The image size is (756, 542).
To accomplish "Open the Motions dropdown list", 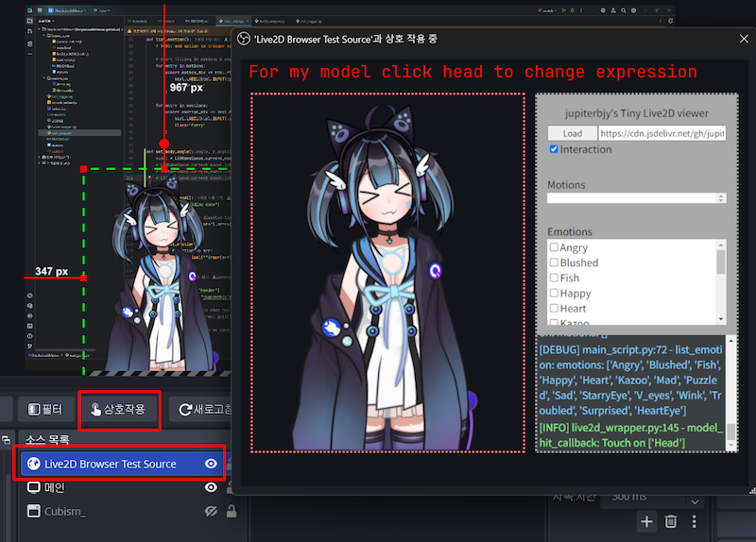I will pyautogui.click(x=636, y=198).
